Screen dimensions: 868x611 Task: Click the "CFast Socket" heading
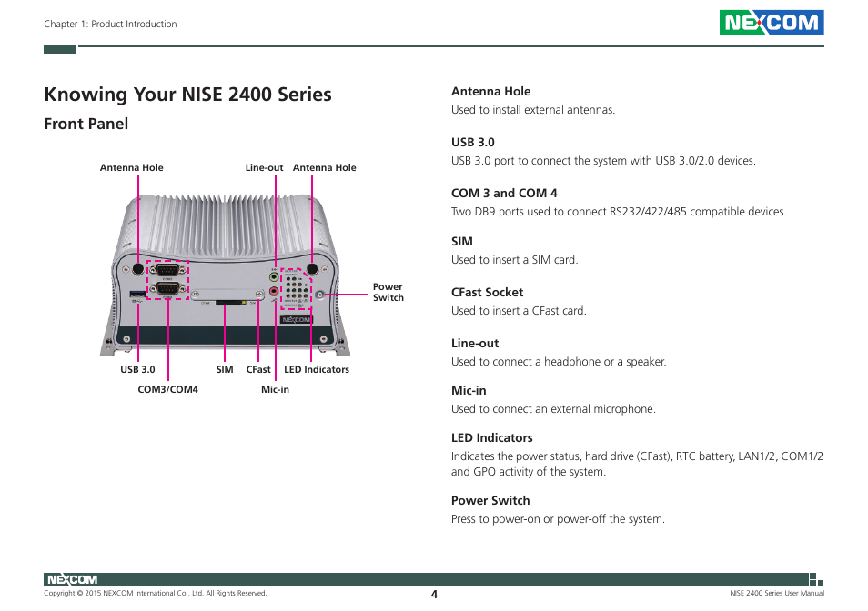(x=487, y=292)
